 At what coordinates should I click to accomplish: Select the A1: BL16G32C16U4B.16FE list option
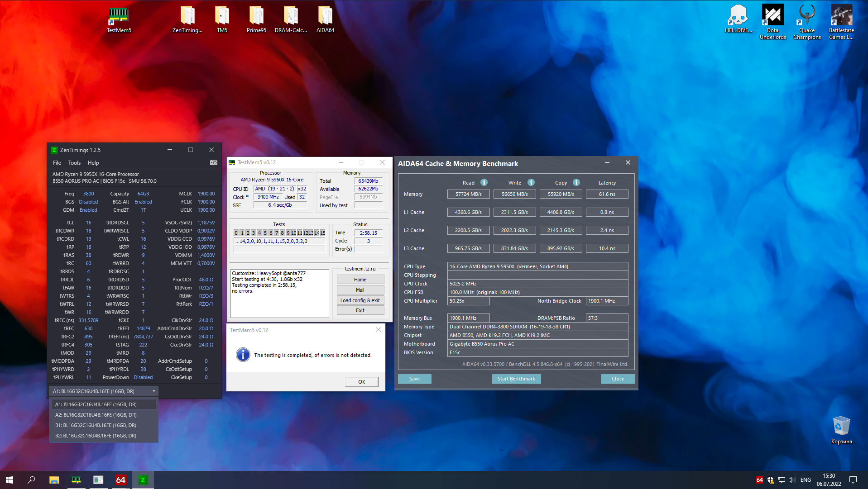click(104, 404)
